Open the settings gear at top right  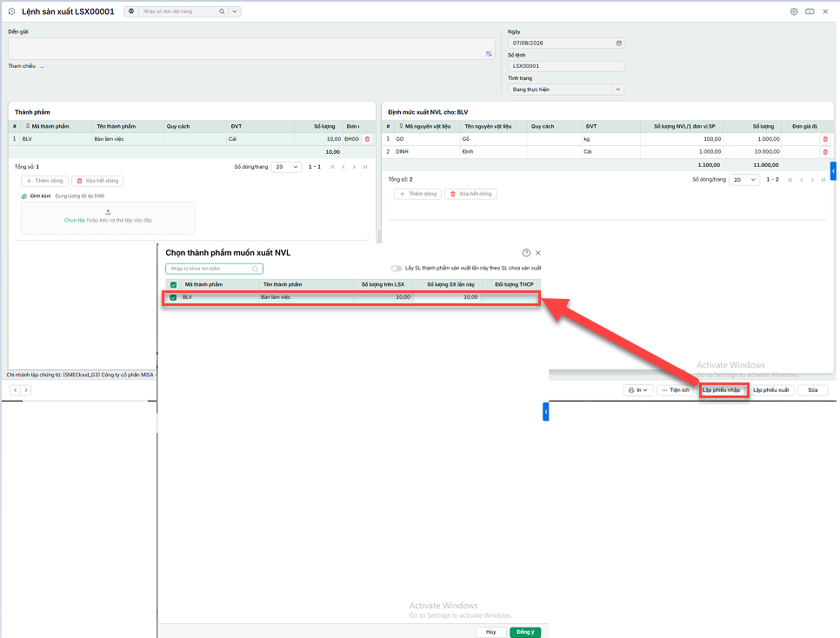794,11
